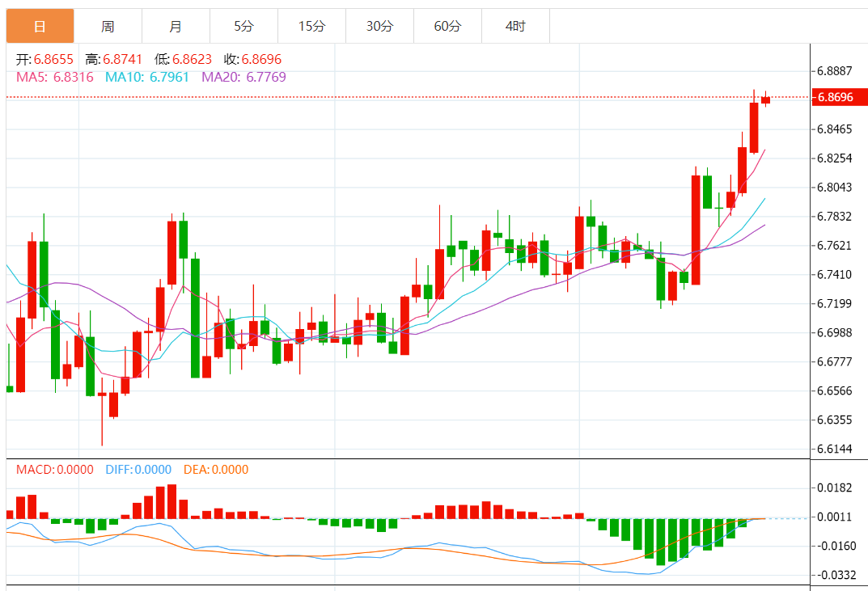Screen dimensions: 868x591
Task: Click the 6.6777 price axis label
Action: [835, 361]
